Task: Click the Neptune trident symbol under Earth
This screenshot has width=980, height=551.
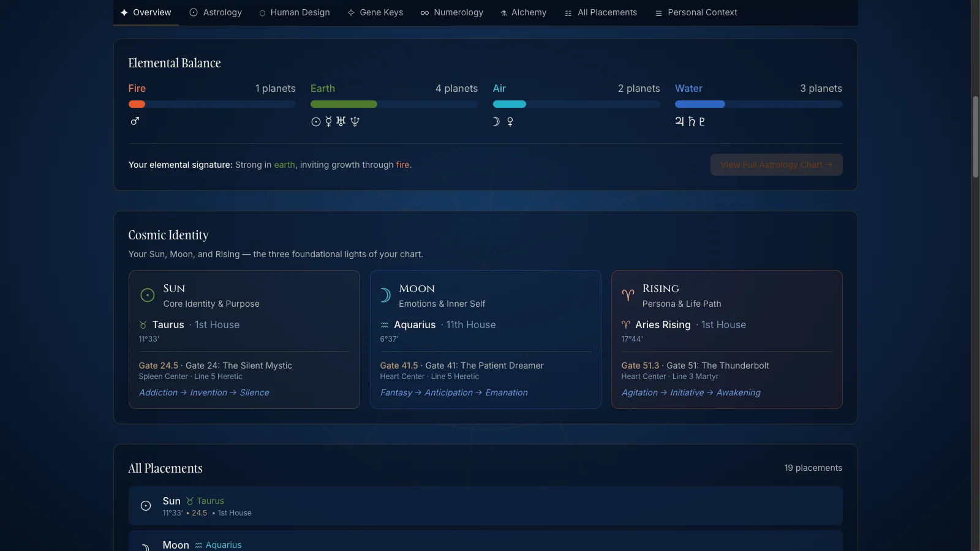Action: [355, 121]
